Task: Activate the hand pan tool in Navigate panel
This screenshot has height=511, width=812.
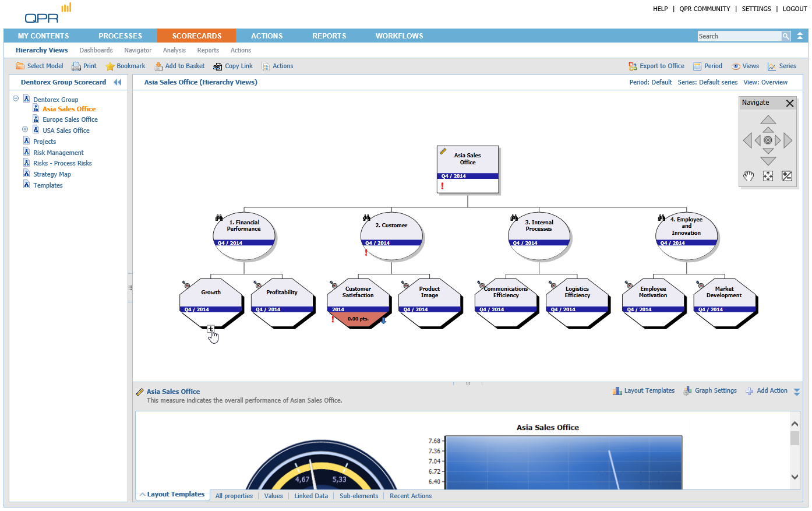Action: [x=749, y=176]
